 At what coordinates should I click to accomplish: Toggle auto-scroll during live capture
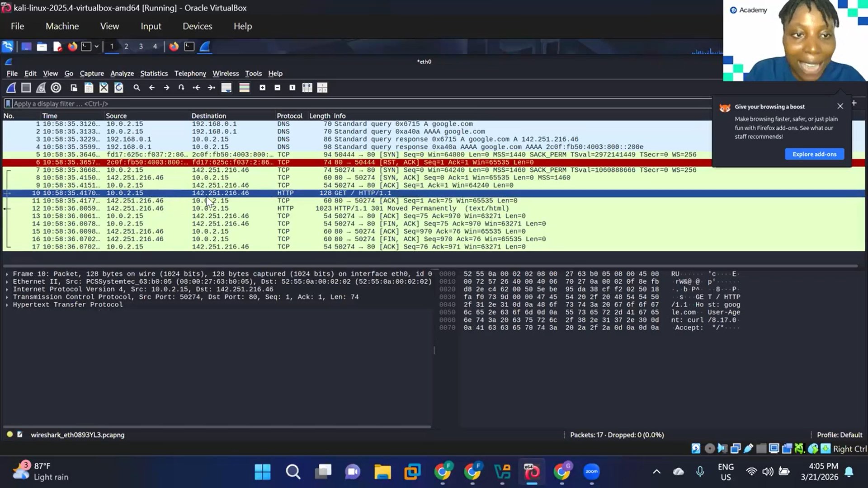tap(226, 88)
